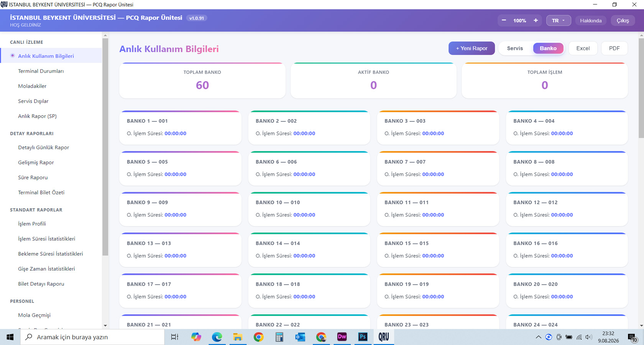Launch Copilot from the taskbar
Screen dimensions: 644x345
(196, 337)
